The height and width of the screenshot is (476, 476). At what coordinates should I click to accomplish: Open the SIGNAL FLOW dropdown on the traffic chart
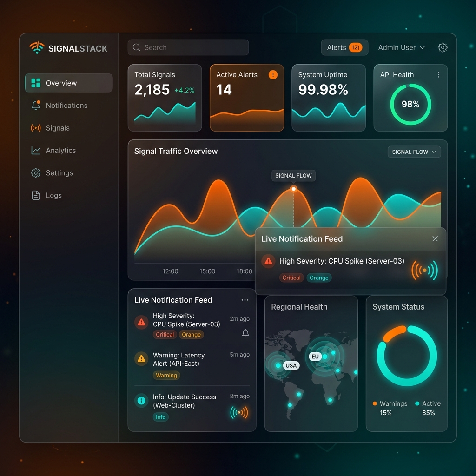point(414,152)
